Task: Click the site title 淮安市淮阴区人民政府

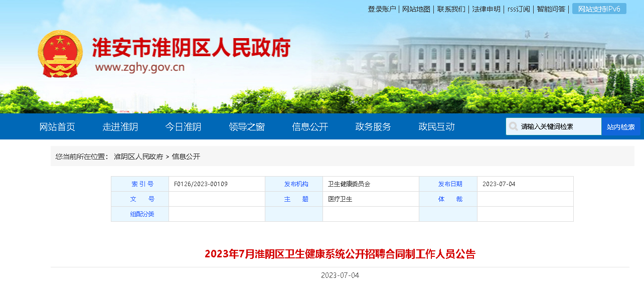Action: 191,48
